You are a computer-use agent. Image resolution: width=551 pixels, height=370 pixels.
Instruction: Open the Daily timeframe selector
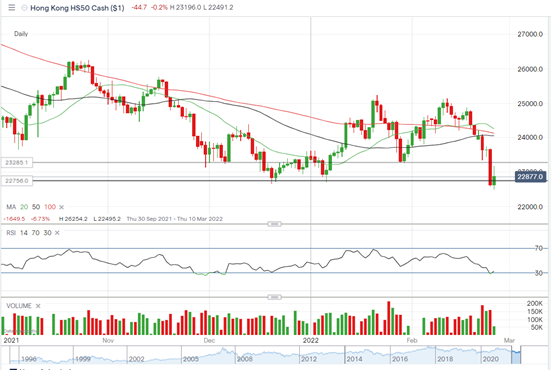[x=21, y=34]
